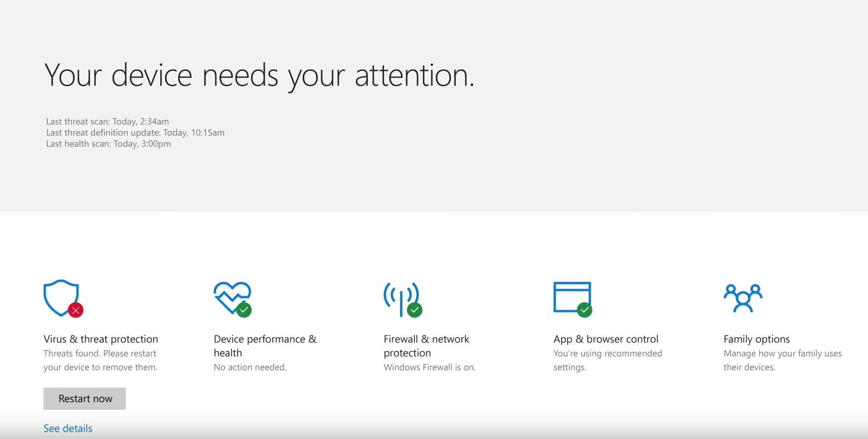This screenshot has height=439, width=868.
Task: Open the Family options heading
Action: 756,339
